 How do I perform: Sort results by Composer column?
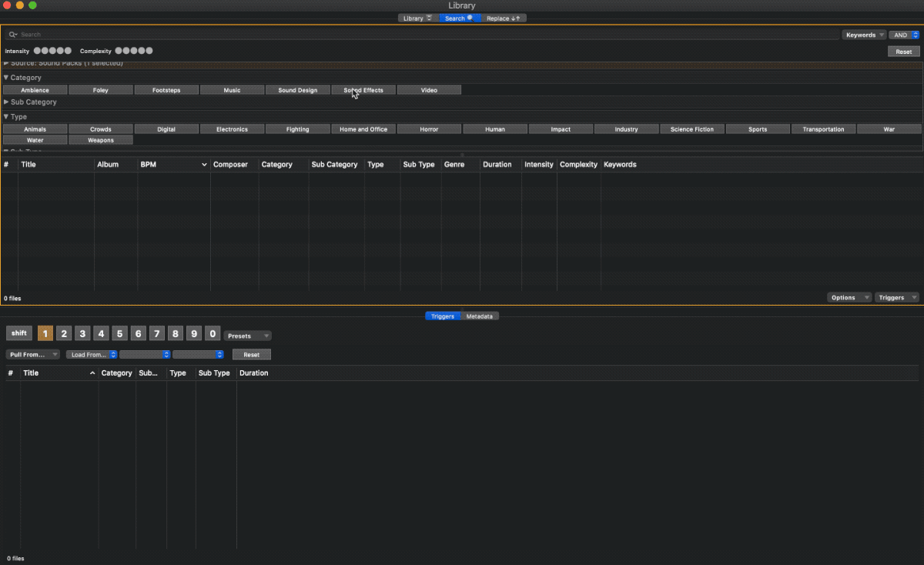[x=234, y=165]
